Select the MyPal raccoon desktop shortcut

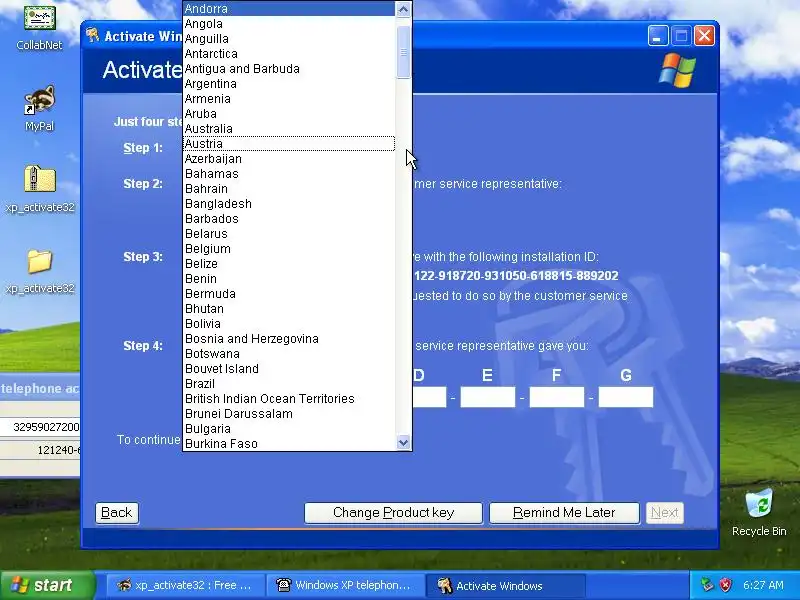coord(39,107)
